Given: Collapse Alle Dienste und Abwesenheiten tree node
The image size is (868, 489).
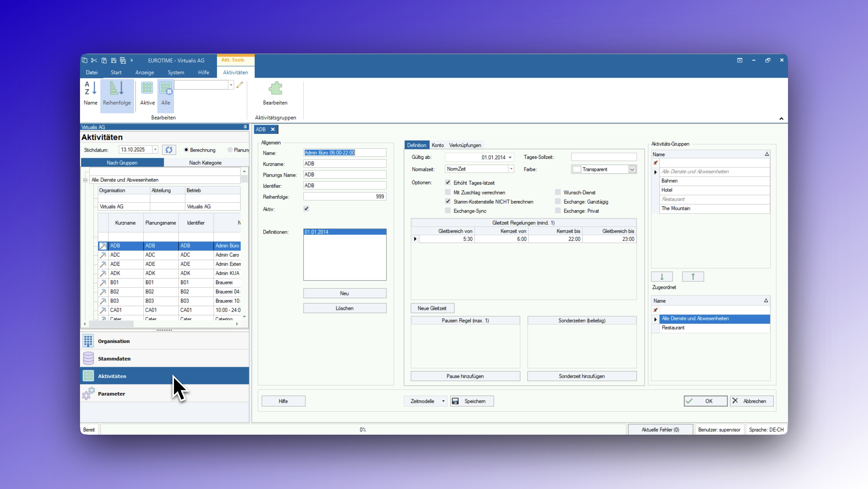Looking at the screenshot, I should 85,180.
